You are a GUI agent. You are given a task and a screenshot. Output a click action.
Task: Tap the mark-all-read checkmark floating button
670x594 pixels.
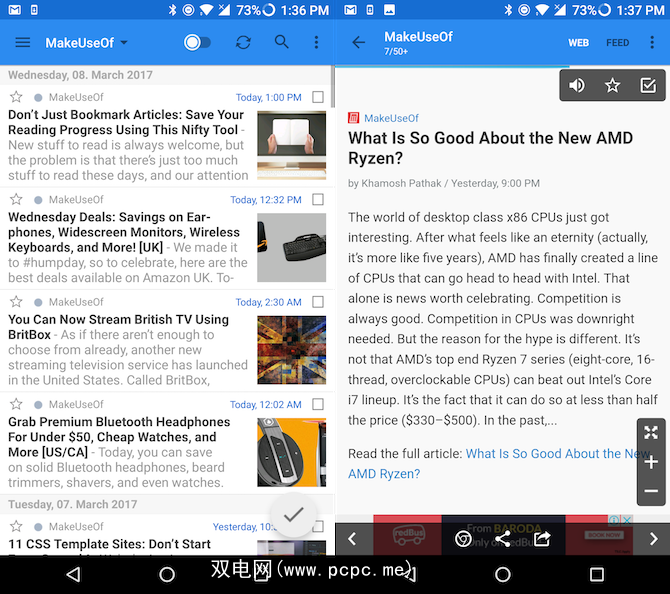pos(294,515)
